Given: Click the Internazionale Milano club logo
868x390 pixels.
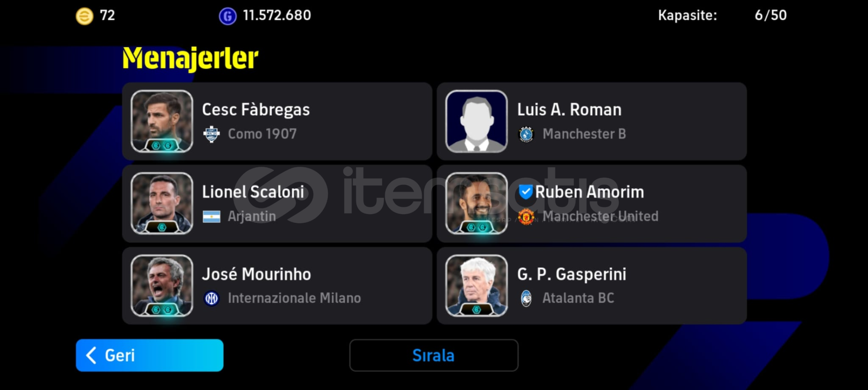Looking at the screenshot, I should 211,298.
